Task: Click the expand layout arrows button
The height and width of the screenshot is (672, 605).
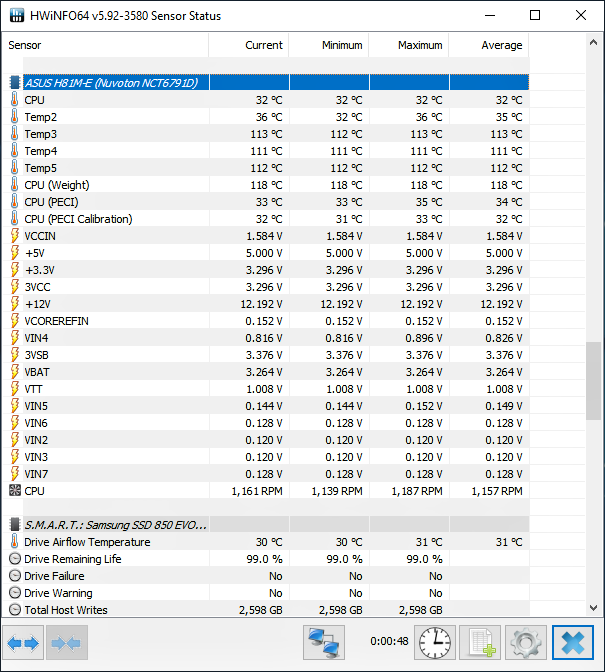Action: click(23, 642)
